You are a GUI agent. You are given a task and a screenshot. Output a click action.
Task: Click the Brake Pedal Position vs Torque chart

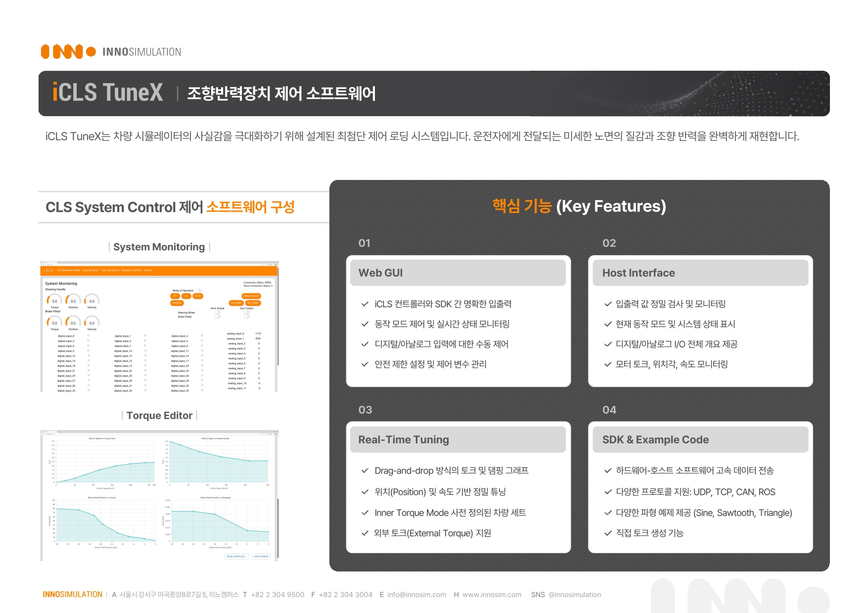pos(102,522)
